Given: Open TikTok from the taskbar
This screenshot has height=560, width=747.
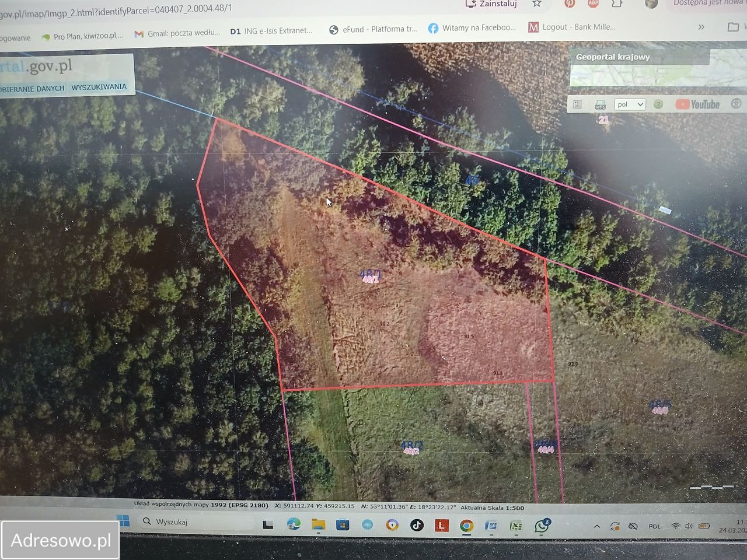Looking at the screenshot, I should [x=417, y=525].
